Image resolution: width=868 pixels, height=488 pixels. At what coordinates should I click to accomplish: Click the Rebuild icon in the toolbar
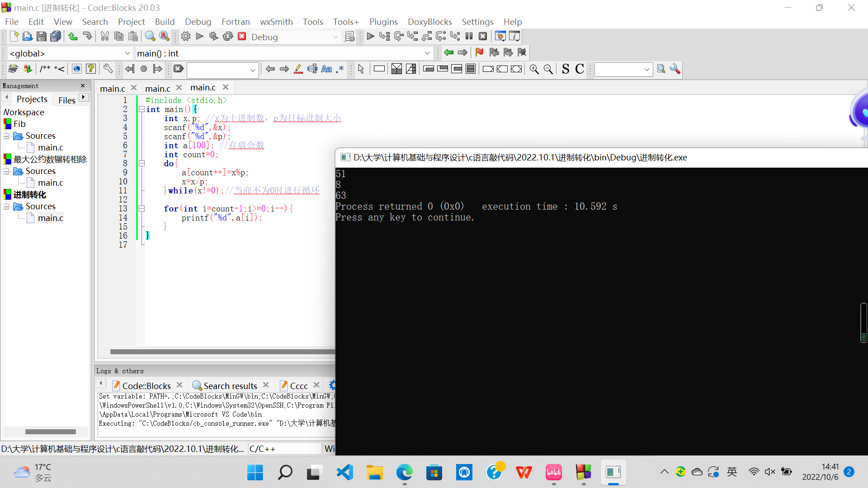[228, 37]
